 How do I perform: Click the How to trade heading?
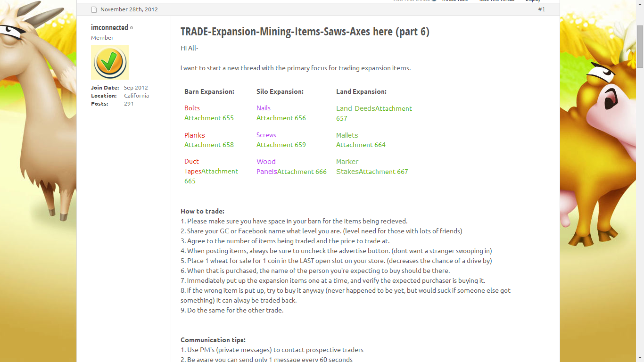coord(202,211)
